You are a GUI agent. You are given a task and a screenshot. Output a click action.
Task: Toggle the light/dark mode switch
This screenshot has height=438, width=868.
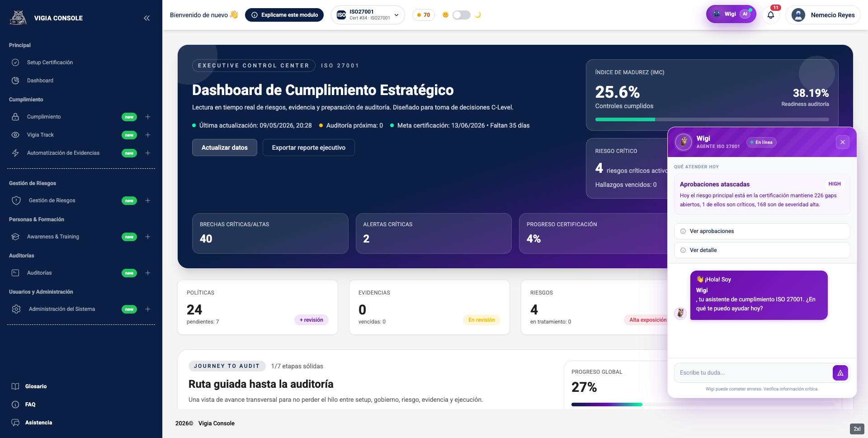462,15
